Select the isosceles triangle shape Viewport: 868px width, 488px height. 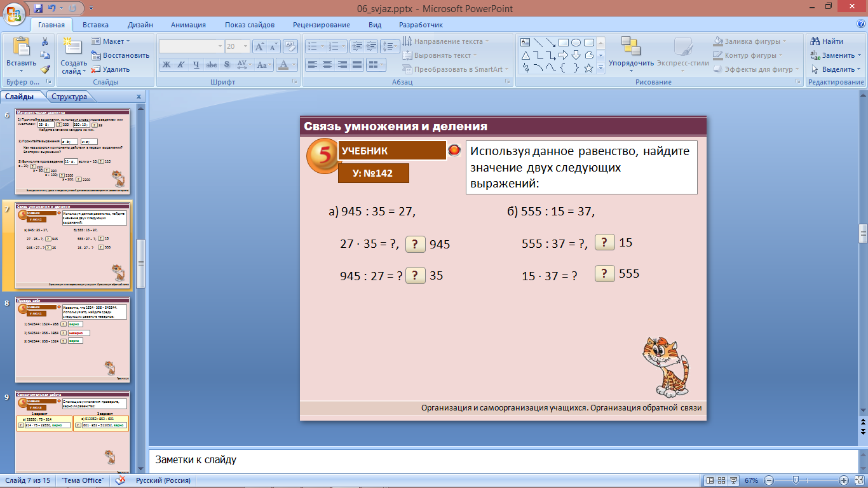click(526, 55)
